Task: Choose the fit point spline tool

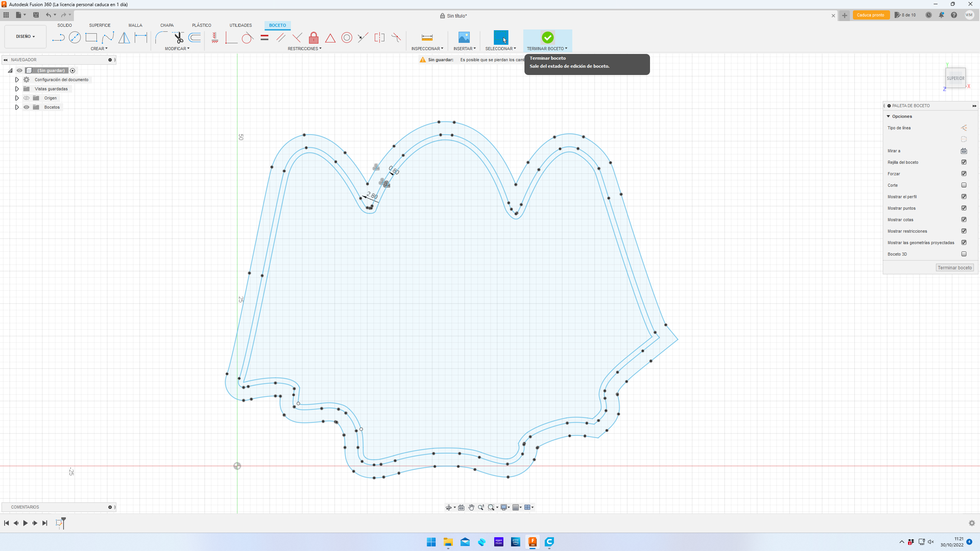Action: (x=108, y=37)
